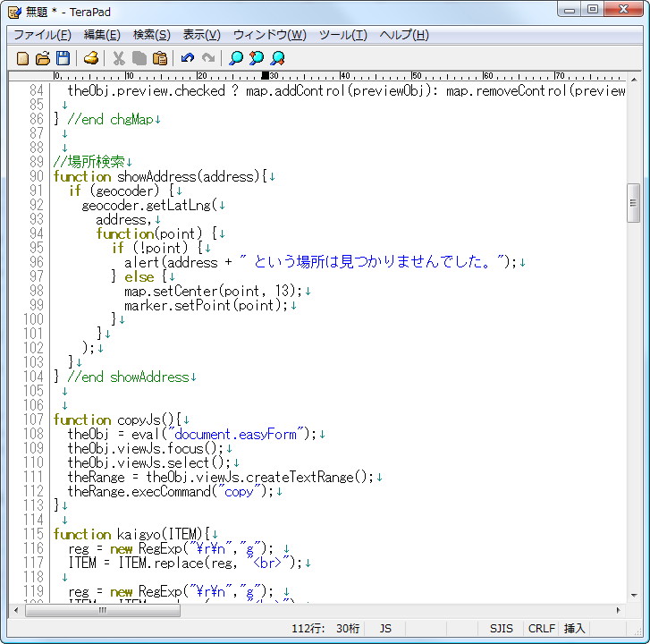Click the New file toolbar icon
The width and height of the screenshot is (650, 644).
23,58
